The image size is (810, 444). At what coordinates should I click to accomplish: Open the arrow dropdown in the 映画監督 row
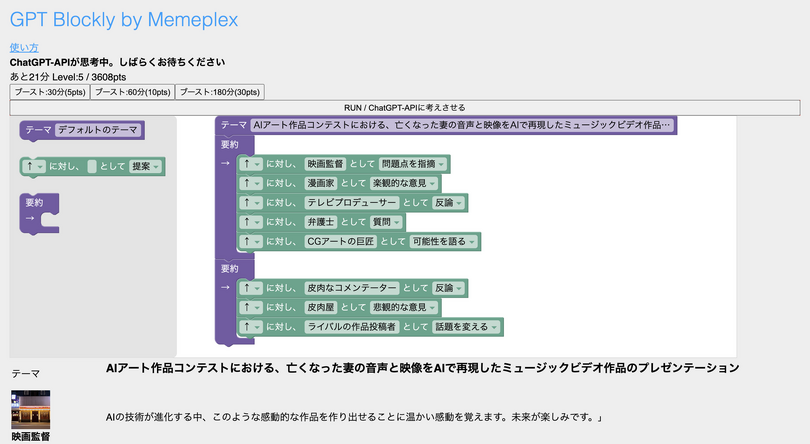(251, 164)
